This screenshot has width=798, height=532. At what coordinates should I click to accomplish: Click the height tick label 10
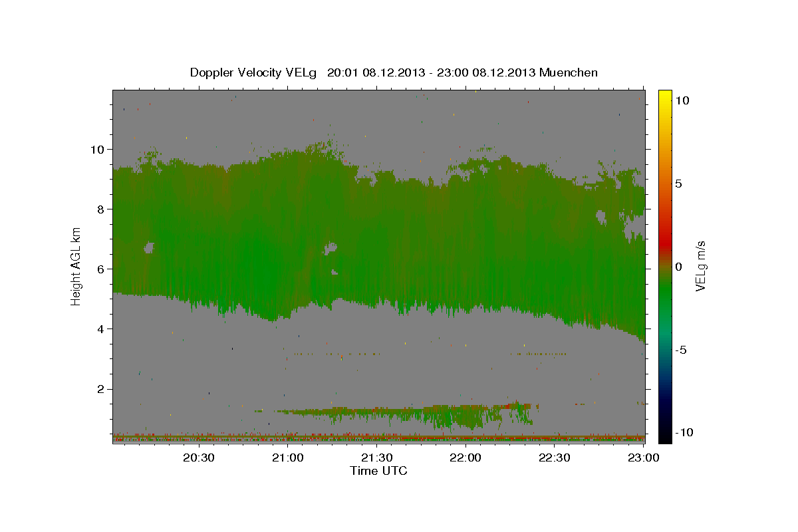(98, 149)
